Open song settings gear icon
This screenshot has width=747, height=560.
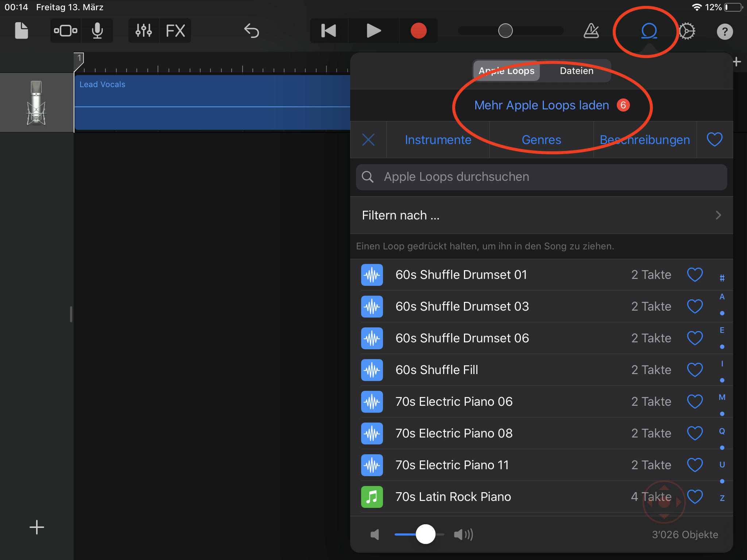(687, 31)
